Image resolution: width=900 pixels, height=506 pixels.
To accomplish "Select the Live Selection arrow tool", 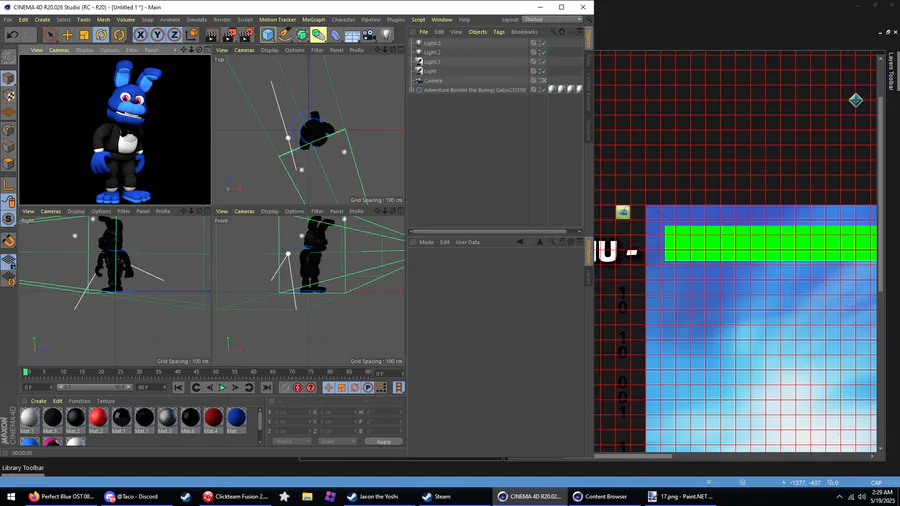I will point(50,35).
